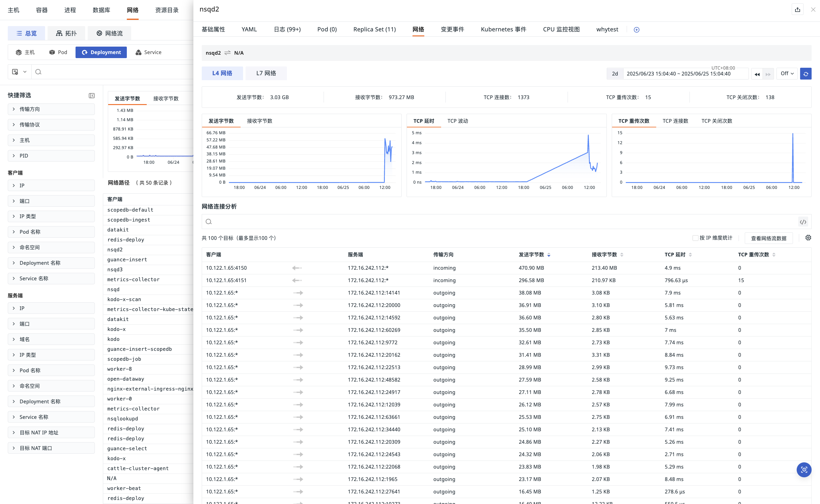Viewport: 820px width, 504px height.
Task: Open the 拓扑 topology view
Action: (x=66, y=33)
